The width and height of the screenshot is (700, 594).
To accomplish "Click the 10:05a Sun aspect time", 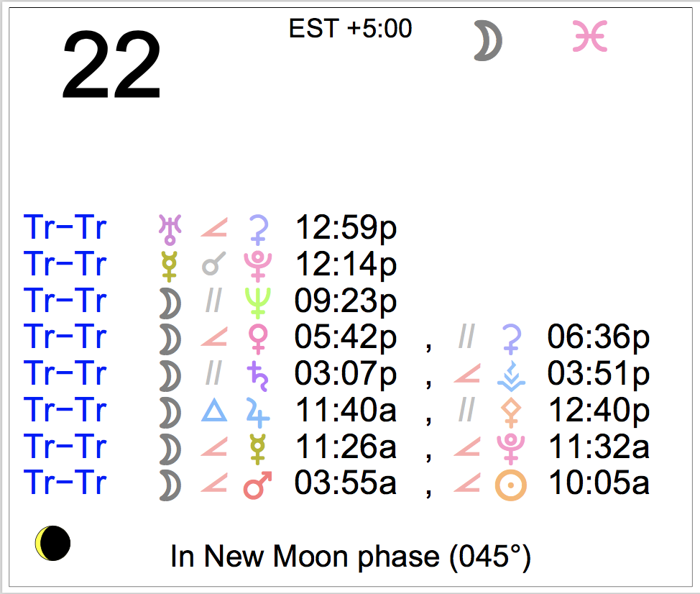I will [x=599, y=484].
